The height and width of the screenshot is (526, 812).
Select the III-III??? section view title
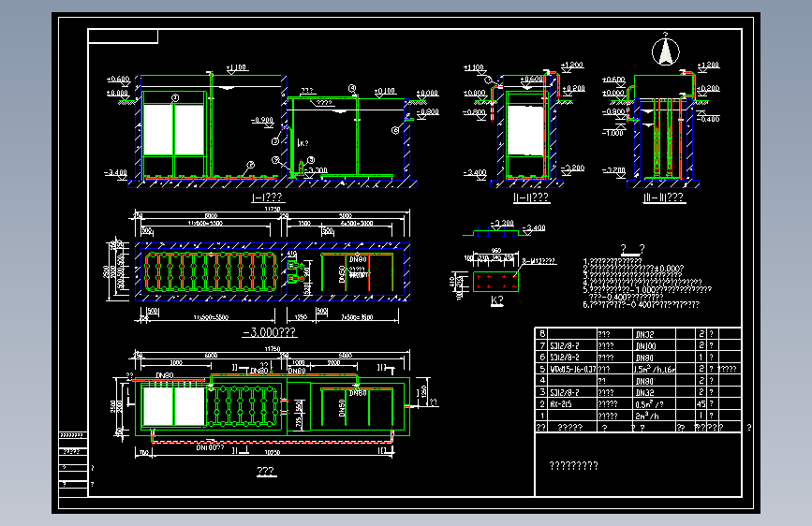(663, 197)
